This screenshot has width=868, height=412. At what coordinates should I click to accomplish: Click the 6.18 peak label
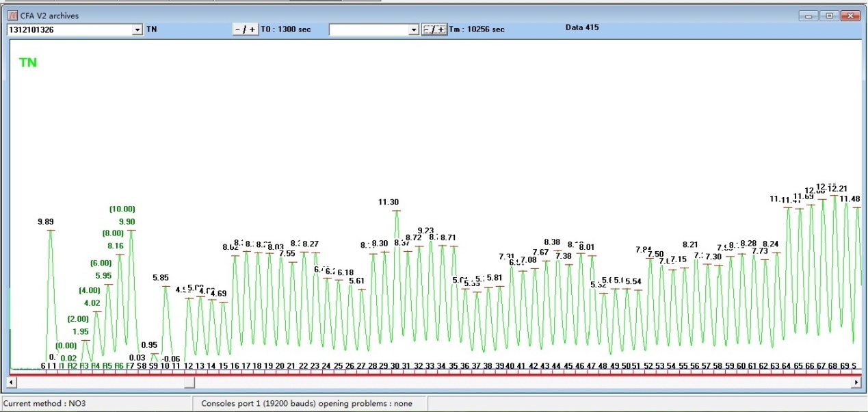point(345,273)
